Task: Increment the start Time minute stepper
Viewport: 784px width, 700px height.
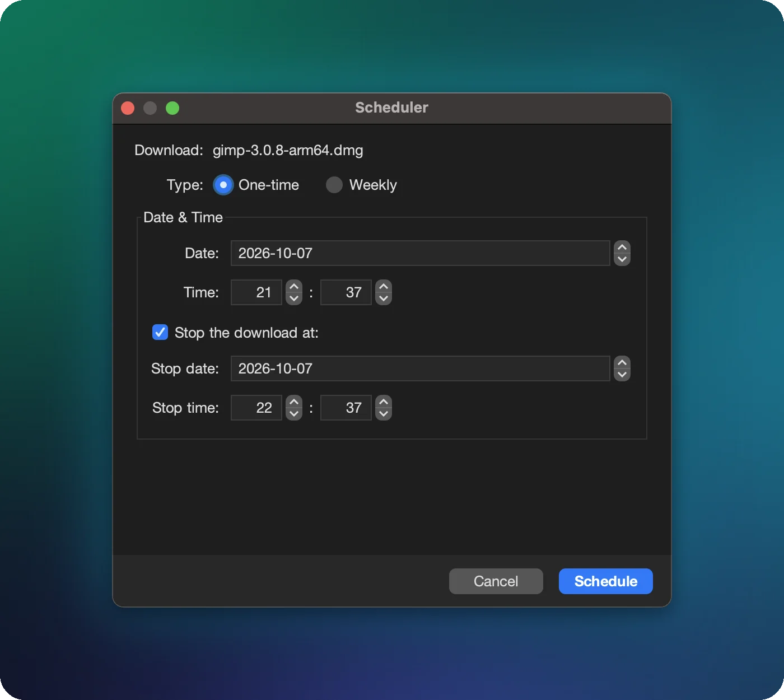Action: tap(384, 286)
